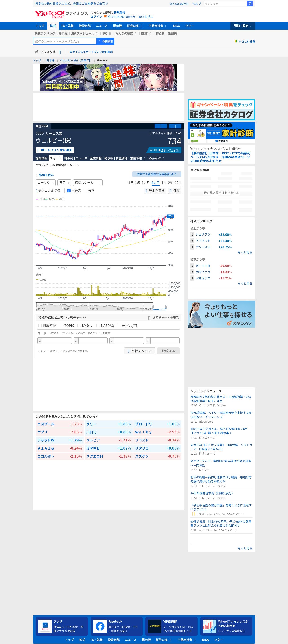Image resolution: width=288 pixels, height=644 pixels.
Task: Switch to the 掲示板 stock tab
Action: [109, 158]
